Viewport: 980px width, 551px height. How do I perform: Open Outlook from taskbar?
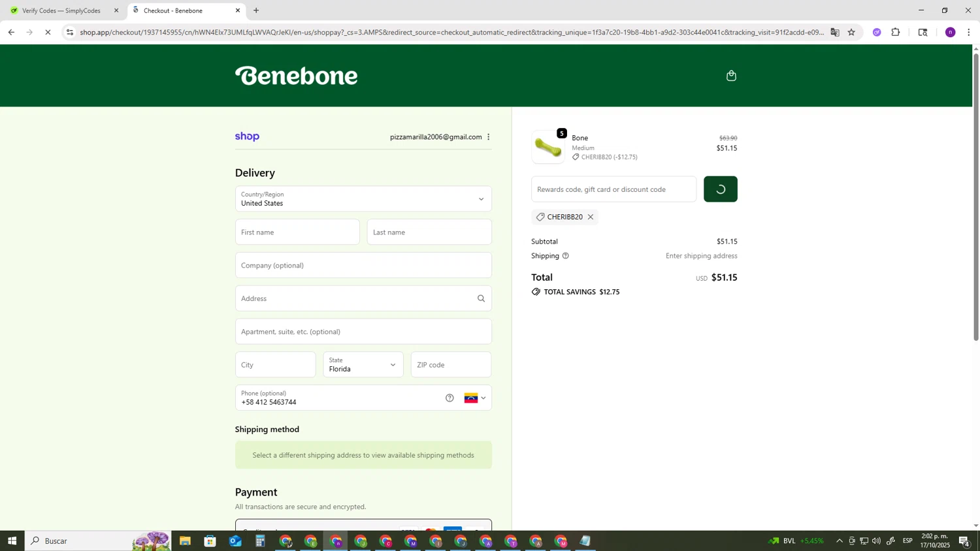(x=235, y=541)
